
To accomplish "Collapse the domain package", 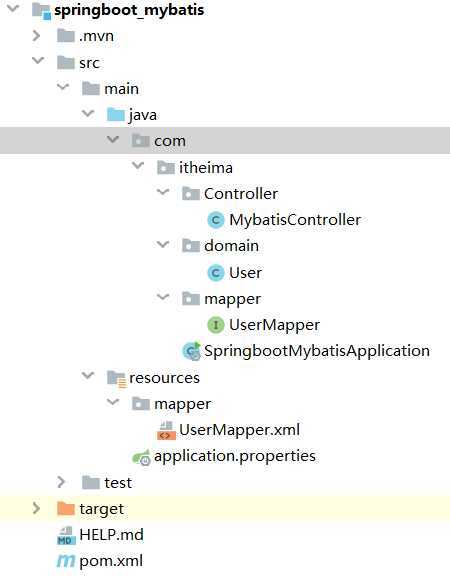I will (x=163, y=244).
